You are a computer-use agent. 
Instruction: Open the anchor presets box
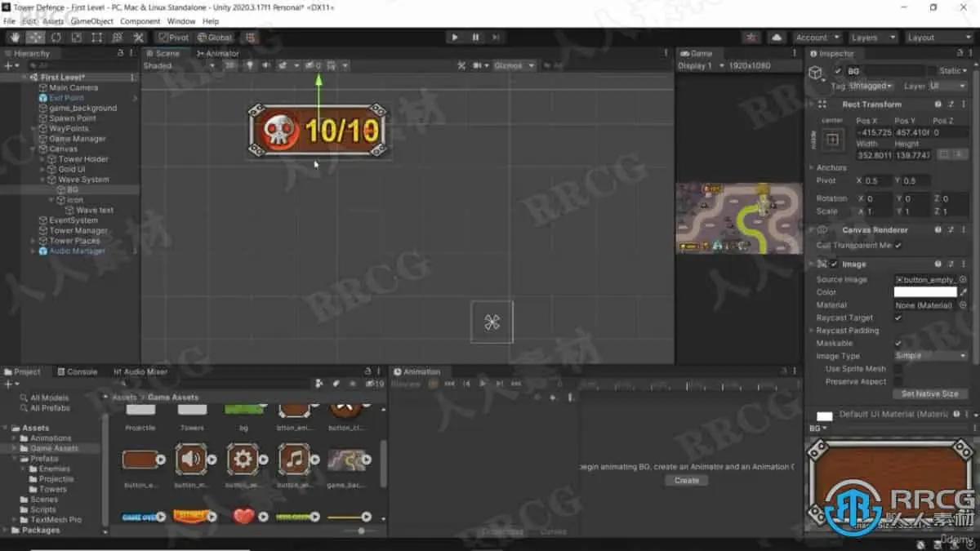click(x=832, y=140)
